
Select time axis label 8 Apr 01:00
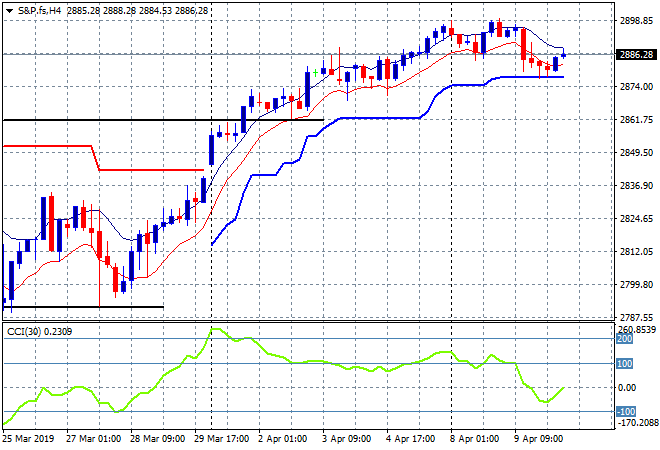point(474,439)
